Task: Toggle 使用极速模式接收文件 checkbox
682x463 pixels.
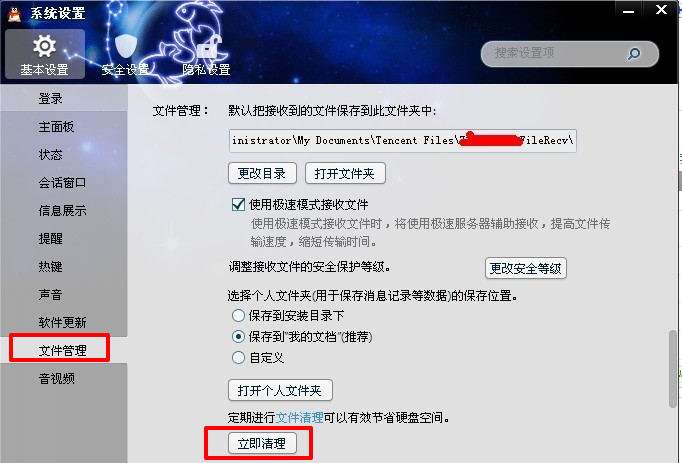Action: coord(238,205)
